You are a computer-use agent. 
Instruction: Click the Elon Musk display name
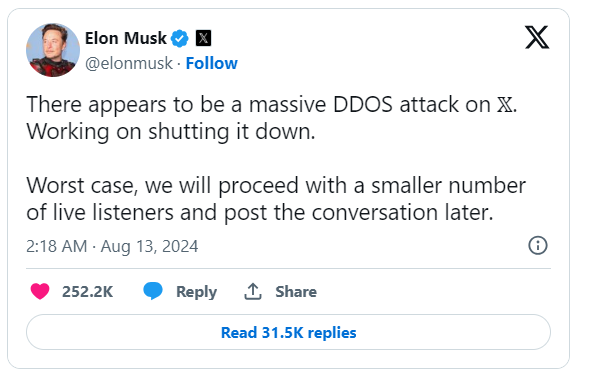pyautogui.click(x=126, y=38)
